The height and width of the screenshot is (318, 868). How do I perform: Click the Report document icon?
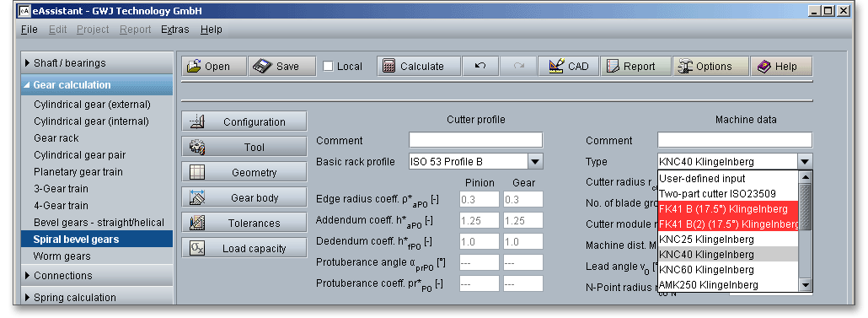(x=613, y=66)
